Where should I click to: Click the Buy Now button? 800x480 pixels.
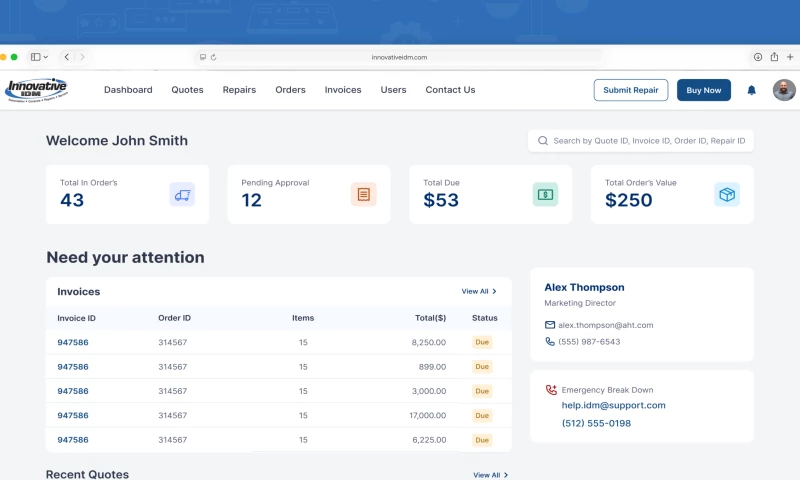click(x=704, y=90)
